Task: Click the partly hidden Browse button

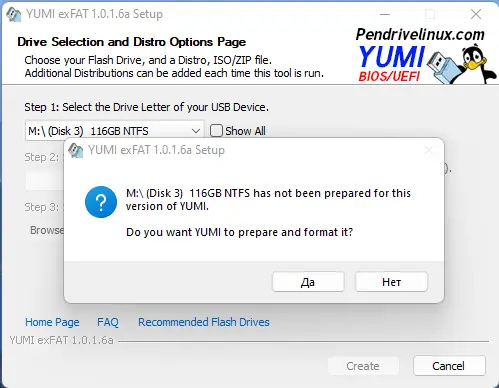Action: coord(46,230)
